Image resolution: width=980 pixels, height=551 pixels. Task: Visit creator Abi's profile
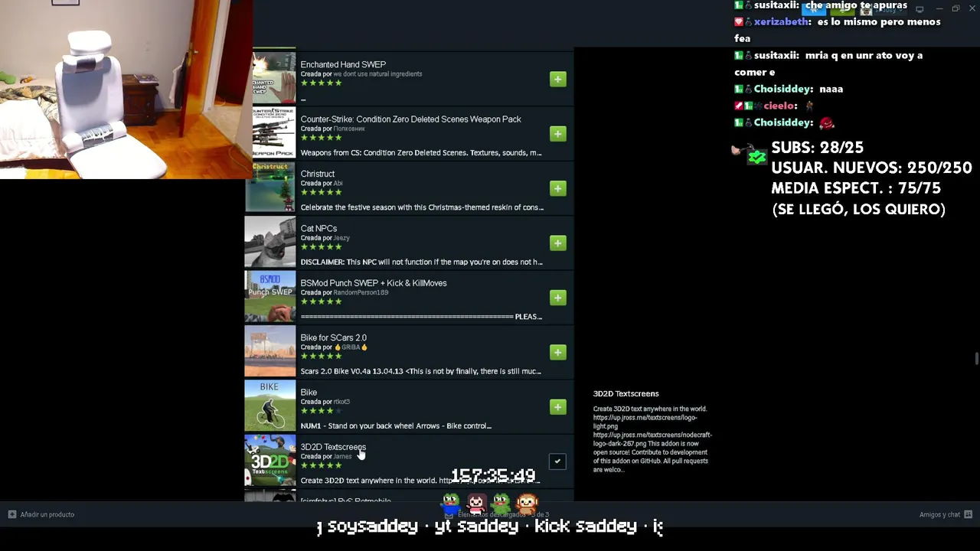pos(338,184)
